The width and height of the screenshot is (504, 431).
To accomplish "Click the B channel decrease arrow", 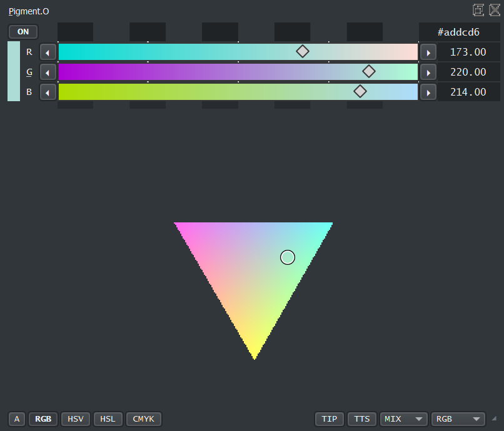I will [48, 92].
